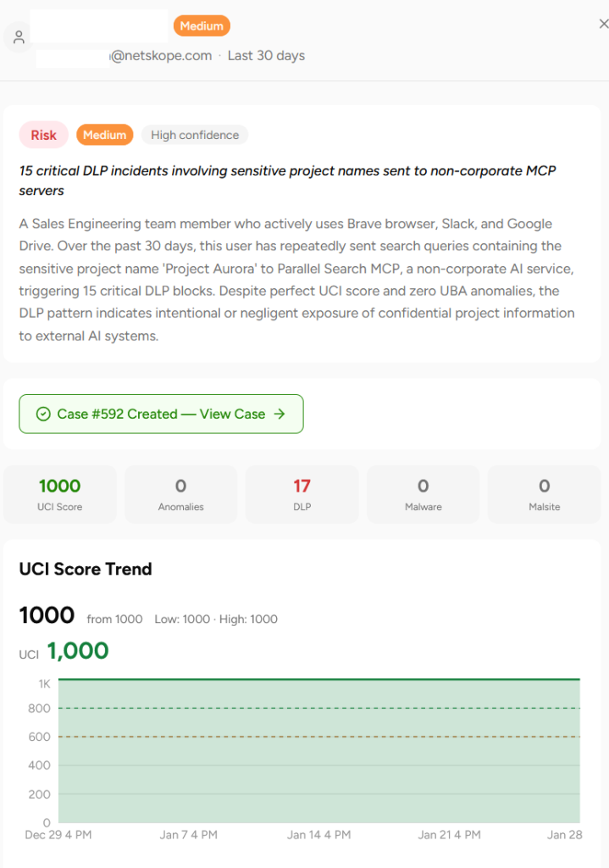Click the red Risk tag
This screenshot has height=868, width=609.
point(44,135)
